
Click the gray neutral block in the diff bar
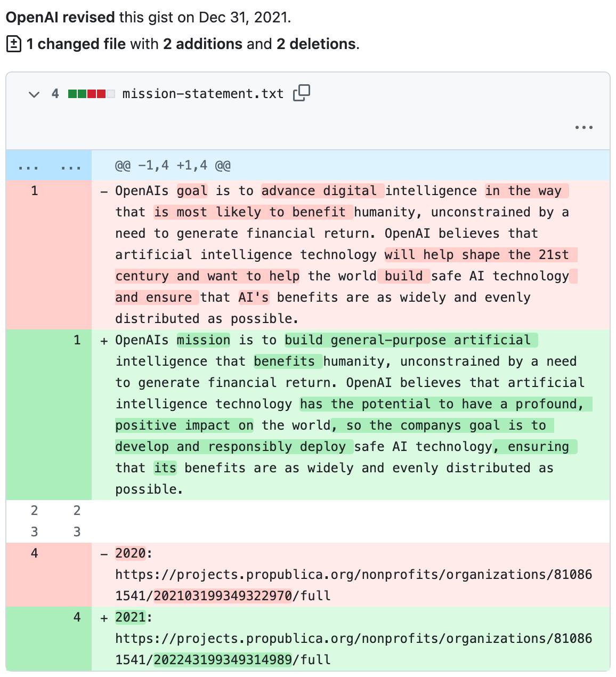[x=112, y=93]
